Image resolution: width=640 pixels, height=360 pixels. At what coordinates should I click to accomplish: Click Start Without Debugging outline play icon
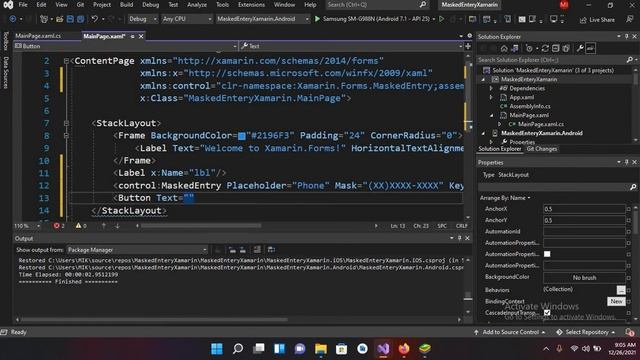(442, 19)
